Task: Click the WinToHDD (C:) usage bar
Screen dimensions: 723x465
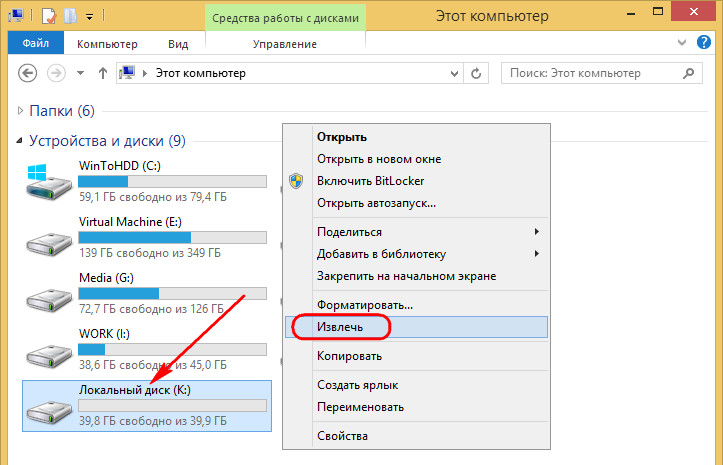Action: (x=172, y=181)
